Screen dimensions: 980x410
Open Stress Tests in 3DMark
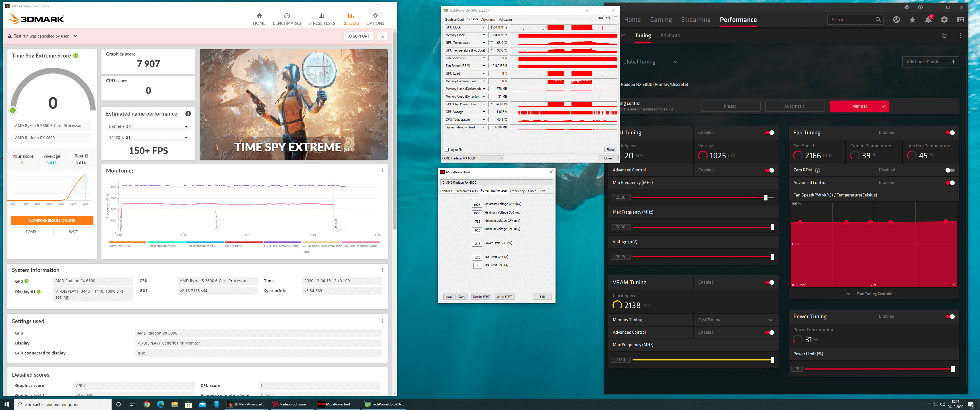pos(321,19)
